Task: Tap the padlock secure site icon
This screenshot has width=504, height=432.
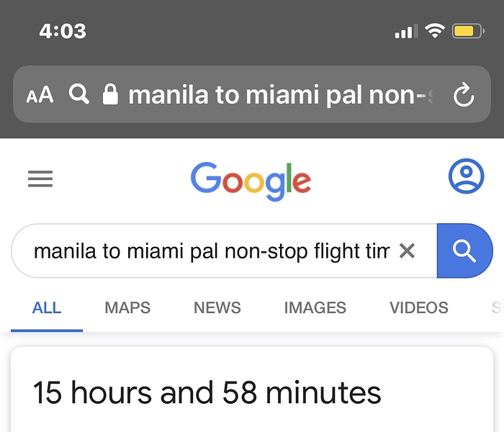Action: click(x=110, y=94)
